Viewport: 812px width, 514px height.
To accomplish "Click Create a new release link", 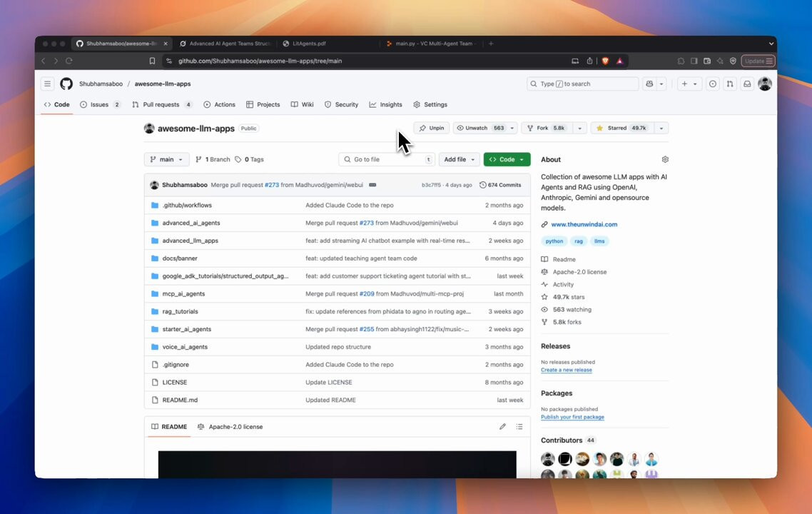I will (x=567, y=370).
